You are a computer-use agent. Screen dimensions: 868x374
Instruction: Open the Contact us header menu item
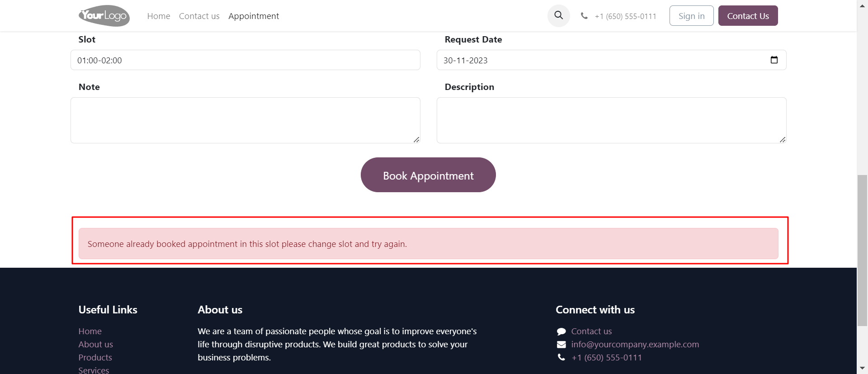(199, 16)
